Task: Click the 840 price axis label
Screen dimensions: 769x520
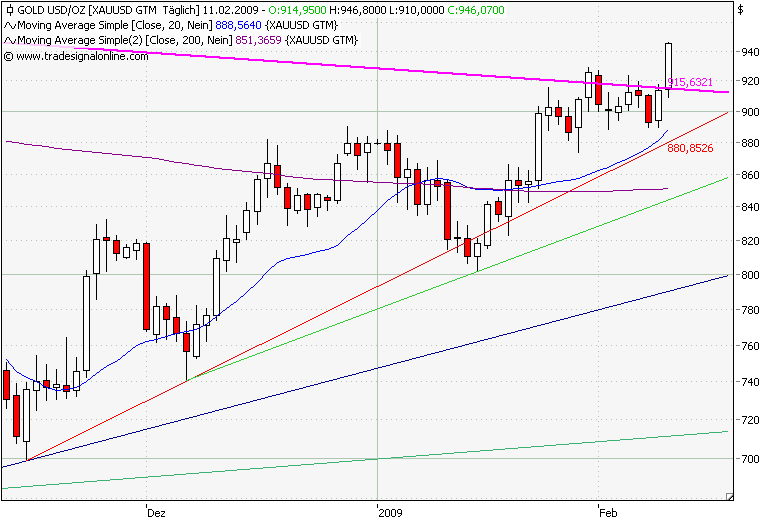Action: tap(749, 207)
